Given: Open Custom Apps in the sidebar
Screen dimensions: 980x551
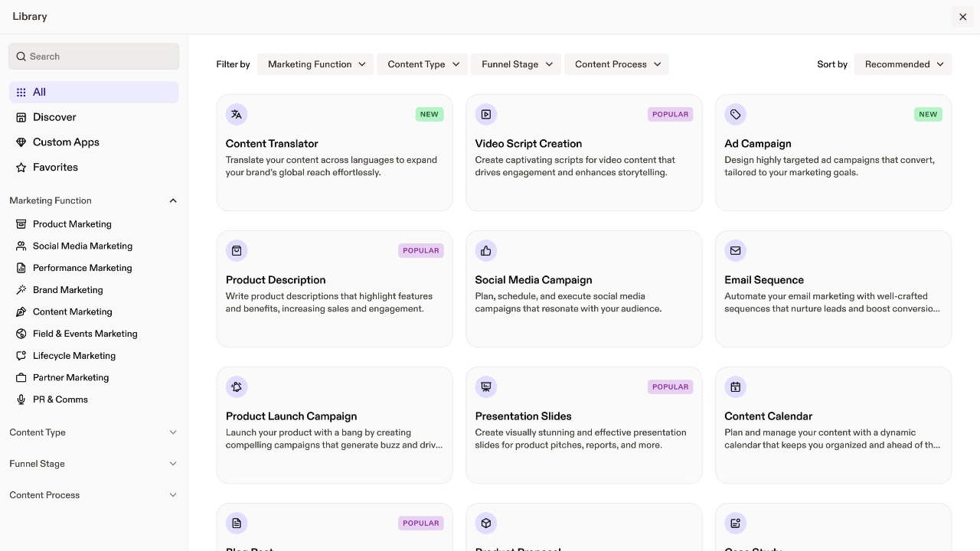Looking at the screenshot, I should click(x=66, y=142).
